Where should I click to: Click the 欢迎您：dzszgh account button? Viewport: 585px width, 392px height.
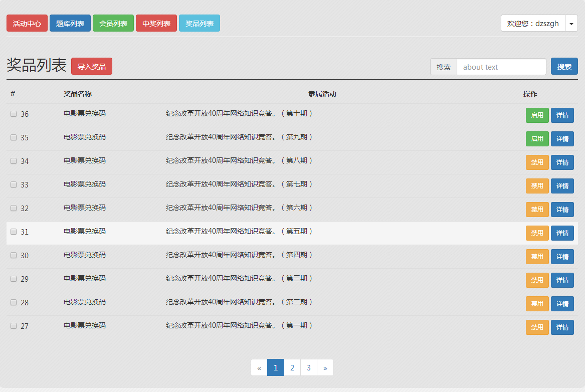533,24
